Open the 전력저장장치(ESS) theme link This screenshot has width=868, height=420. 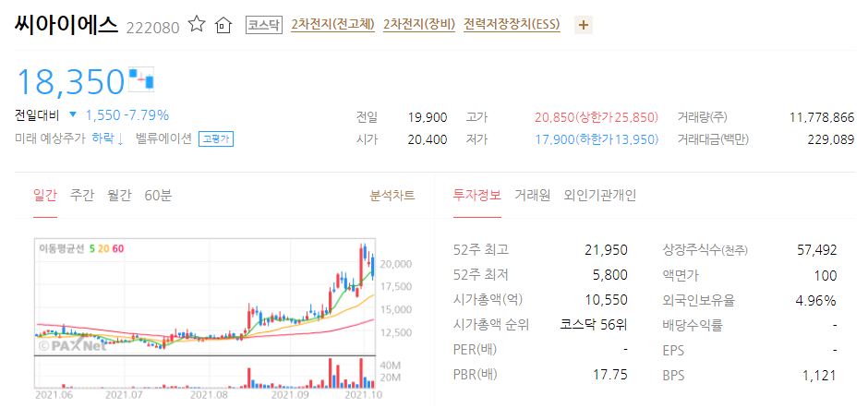pos(512,25)
